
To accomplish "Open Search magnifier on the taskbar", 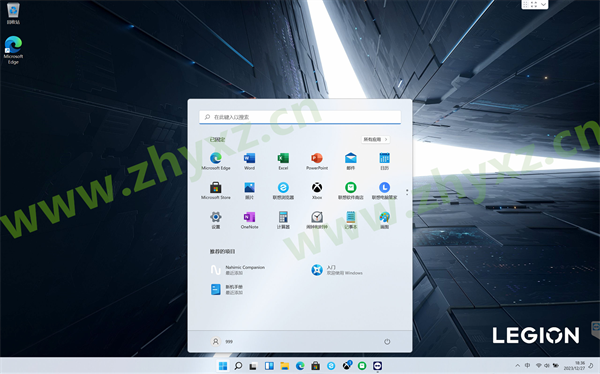I will coord(238,366).
